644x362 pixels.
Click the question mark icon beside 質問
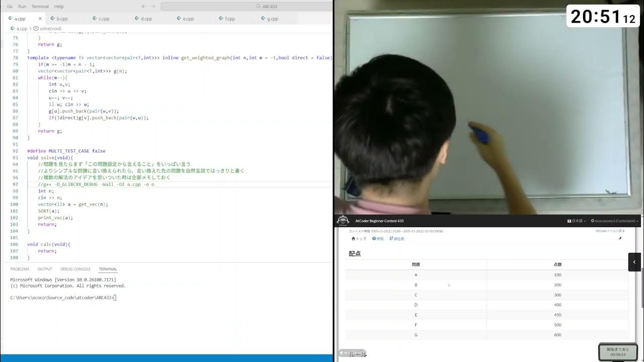point(374,238)
